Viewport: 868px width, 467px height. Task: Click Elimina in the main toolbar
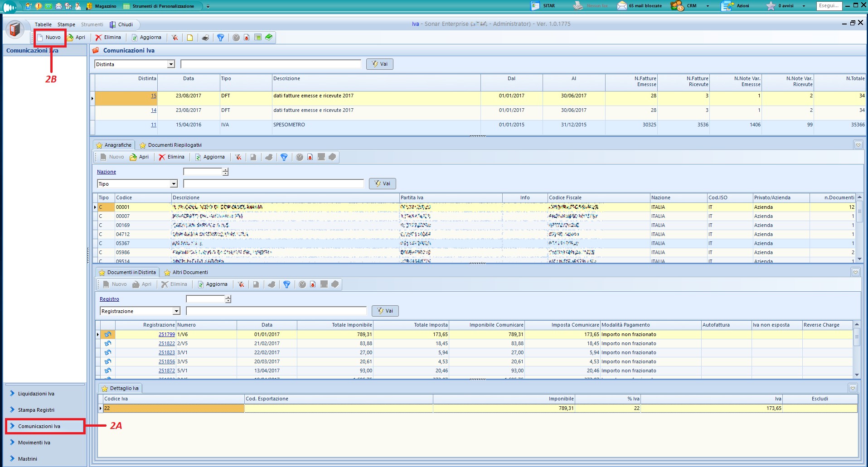point(108,38)
